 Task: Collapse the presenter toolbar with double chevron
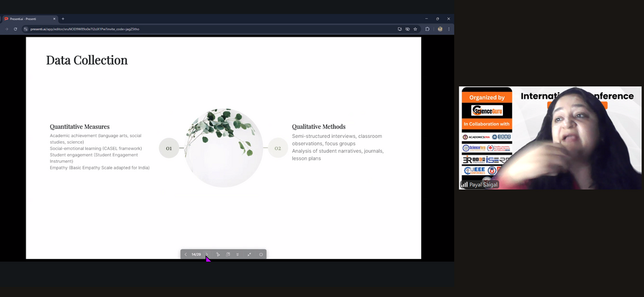tap(238, 254)
